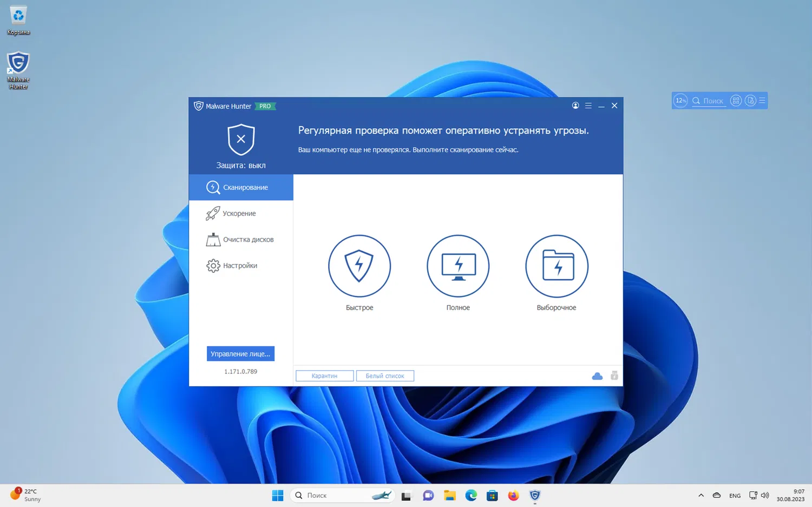Screen dimensions: 812x507
Task: Start the Быстрое quick scan shield icon
Action: click(359, 266)
